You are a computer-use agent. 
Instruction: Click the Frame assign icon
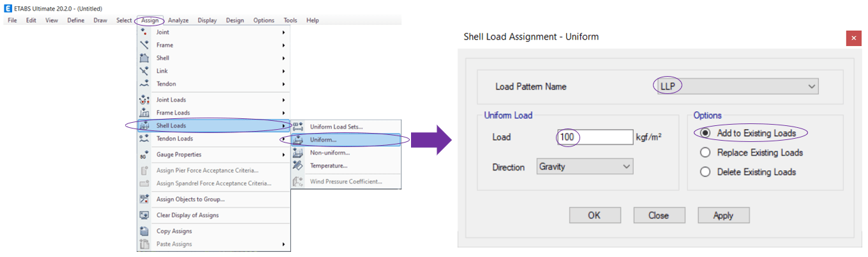(144, 45)
